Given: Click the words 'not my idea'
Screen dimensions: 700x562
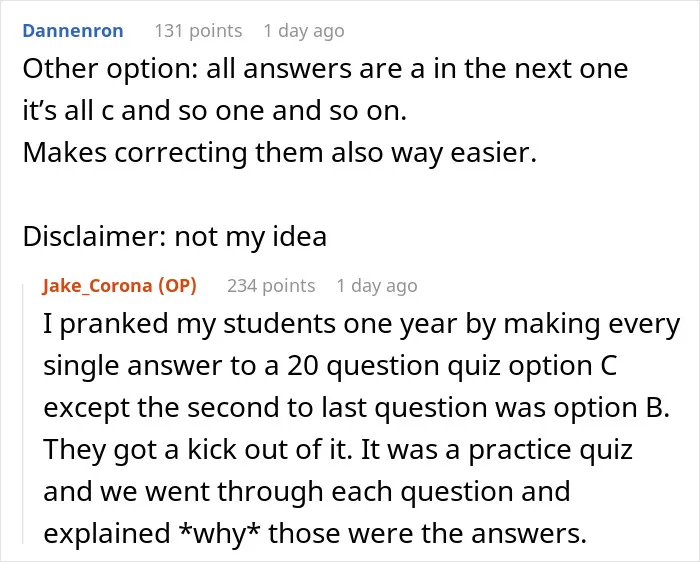Looking at the screenshot, I should click(x=251, y=237).
